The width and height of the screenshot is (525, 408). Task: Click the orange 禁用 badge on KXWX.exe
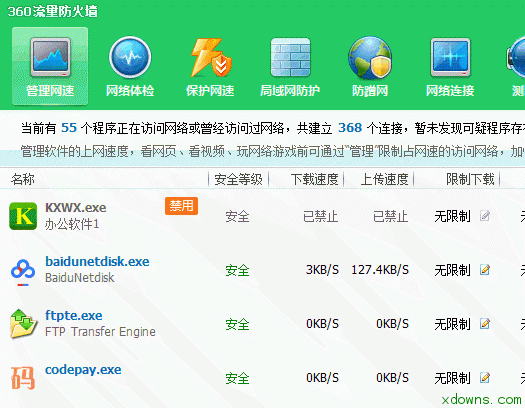pos(181,206)
